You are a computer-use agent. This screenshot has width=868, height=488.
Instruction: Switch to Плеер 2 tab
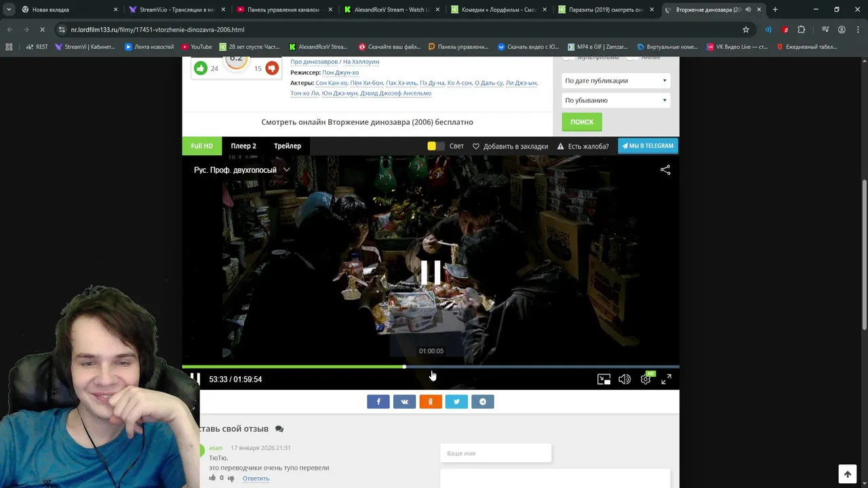[243, 146]
